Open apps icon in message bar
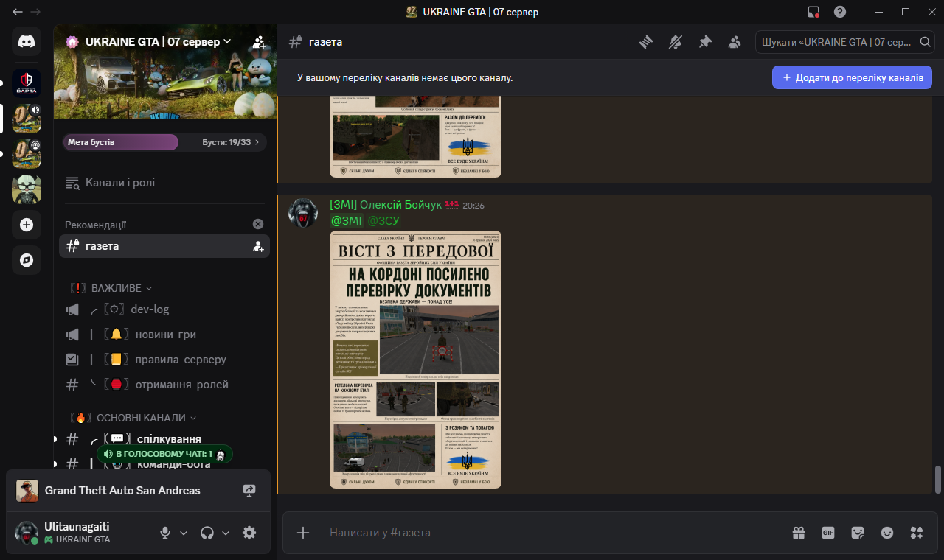The image size is (944, 560). point(917,533)
